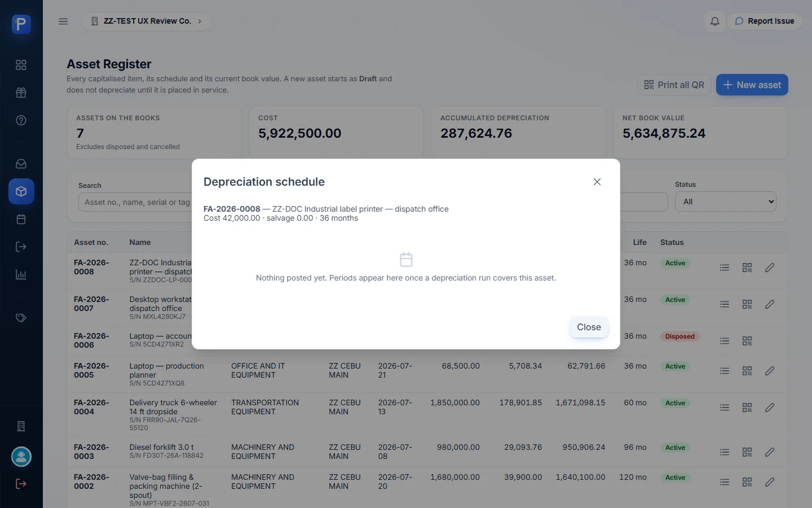
Task: Toggle the hamburger sidebar menu
Action: 63,21
